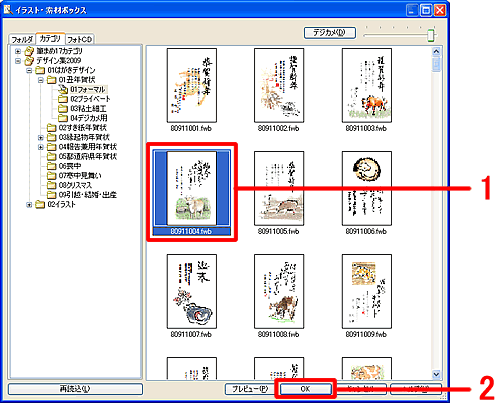Screen dimensions: 500x403
Task: Switch to the フォトCD tab
Action: 80,40
